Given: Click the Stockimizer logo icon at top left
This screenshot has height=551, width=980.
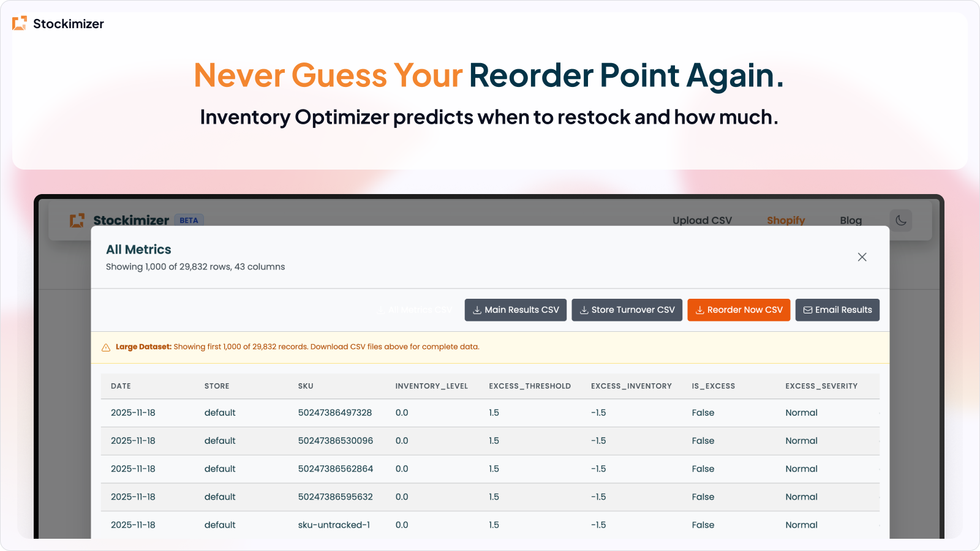Looking at the screenshot, I should coord(20,23).
